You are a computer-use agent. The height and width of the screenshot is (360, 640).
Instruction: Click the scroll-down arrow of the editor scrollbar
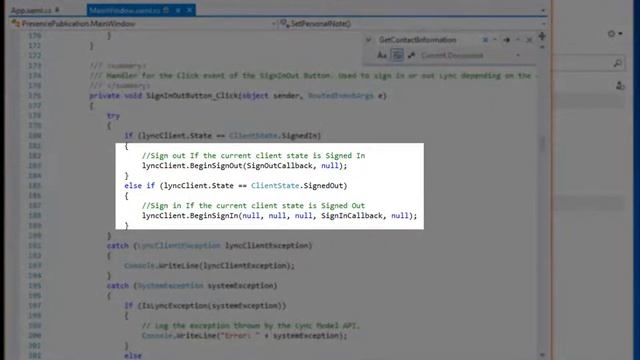point(542,355)
